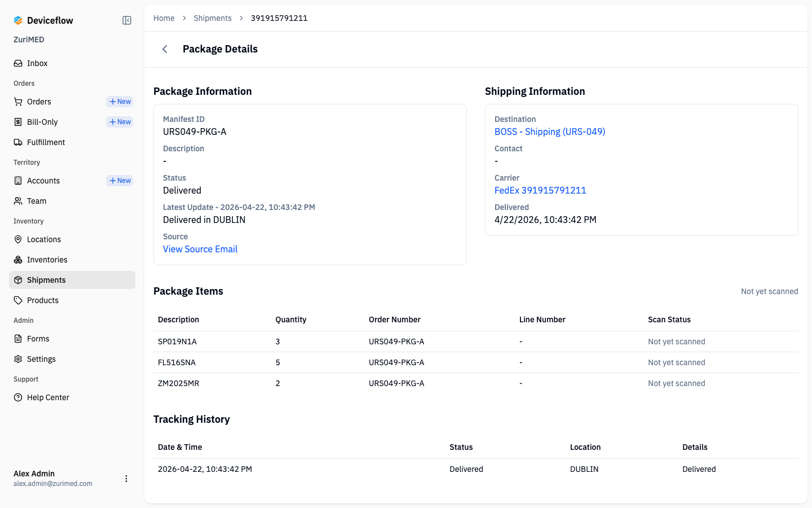Click the Deviceflow logo icon
812x508 pixels.
click(x=18, y=20)
